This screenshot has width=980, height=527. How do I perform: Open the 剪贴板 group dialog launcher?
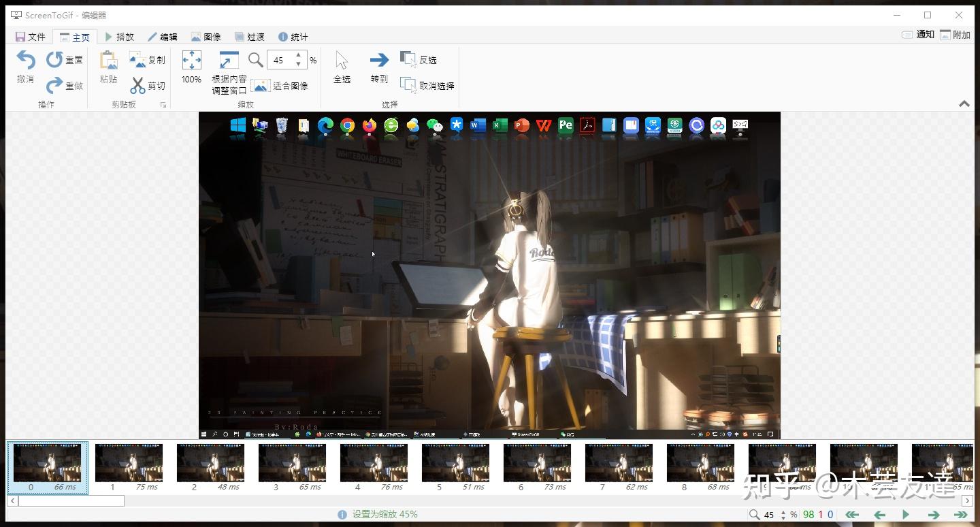click(x=163, y=105)
